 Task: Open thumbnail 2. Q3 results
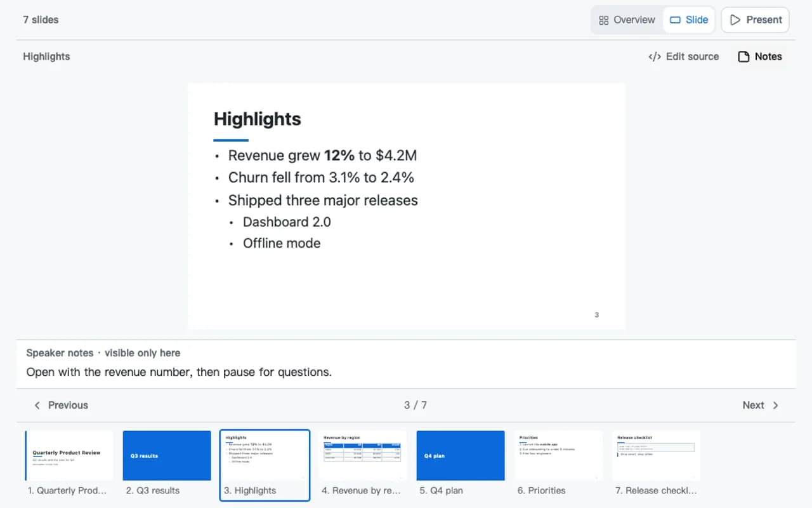tap(166, 465)
